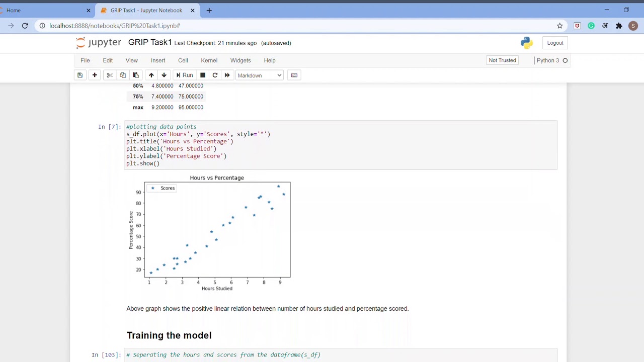
Task: Select the positive linear relation markdown text
Action: tap(268, 309)
